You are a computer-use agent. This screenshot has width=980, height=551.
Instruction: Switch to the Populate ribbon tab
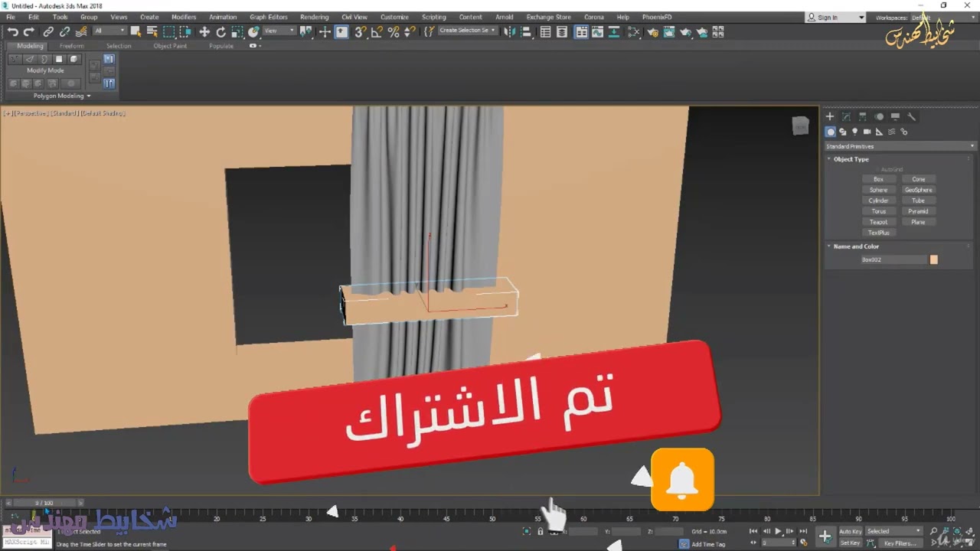pos(221,46)
